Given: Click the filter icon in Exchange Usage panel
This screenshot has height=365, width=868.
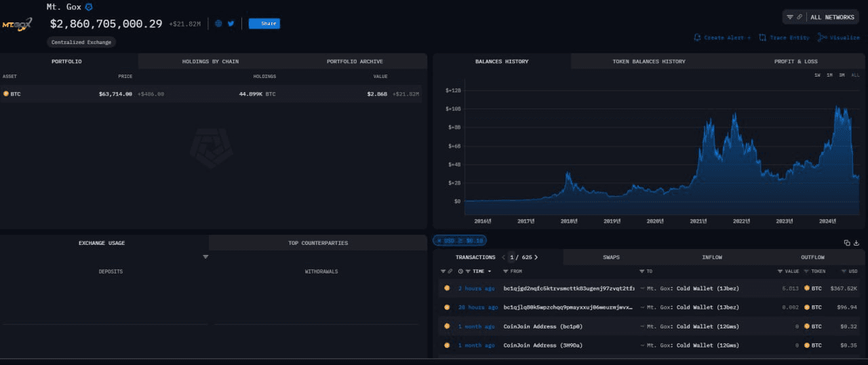Looking at the screenshot, I should point(205,256).
